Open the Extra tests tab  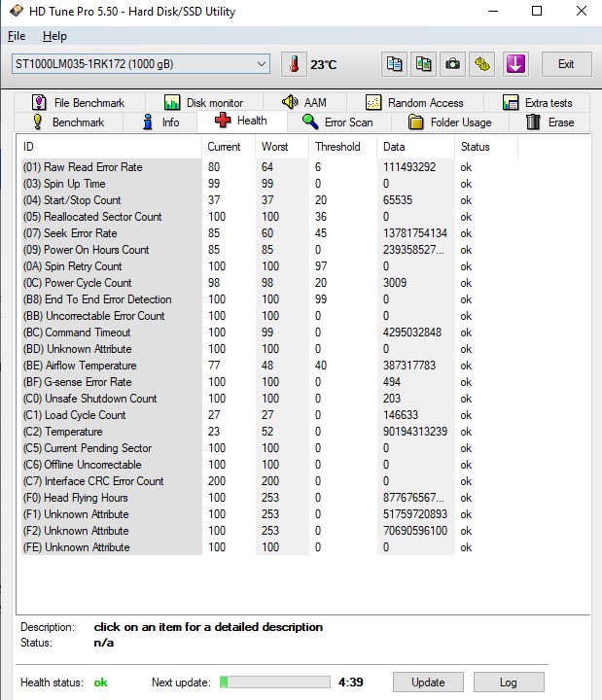537,103
